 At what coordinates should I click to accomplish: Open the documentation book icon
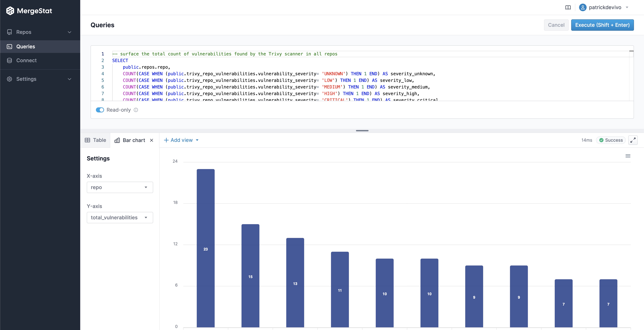click(x=568, y=8)
